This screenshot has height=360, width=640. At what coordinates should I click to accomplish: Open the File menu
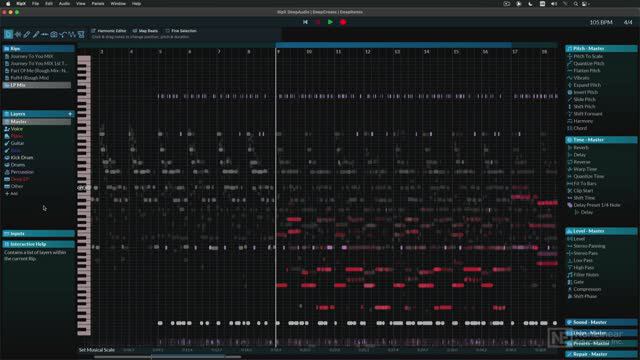[x=36, y=4]
